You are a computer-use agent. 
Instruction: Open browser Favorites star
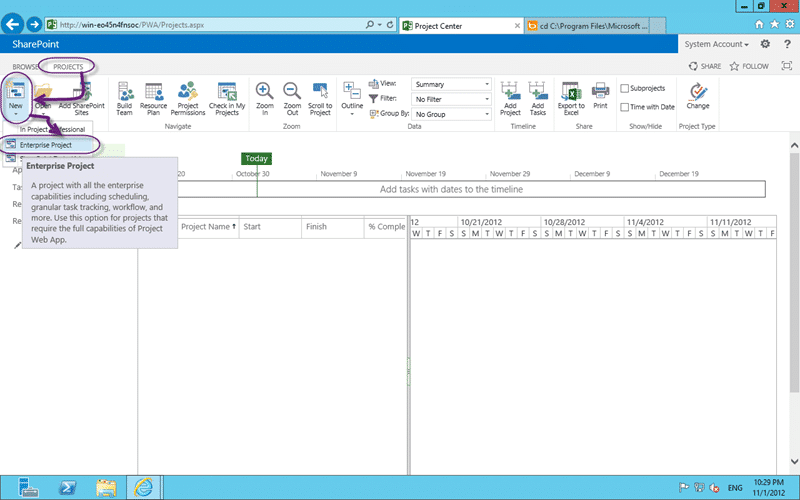[774, 24]
